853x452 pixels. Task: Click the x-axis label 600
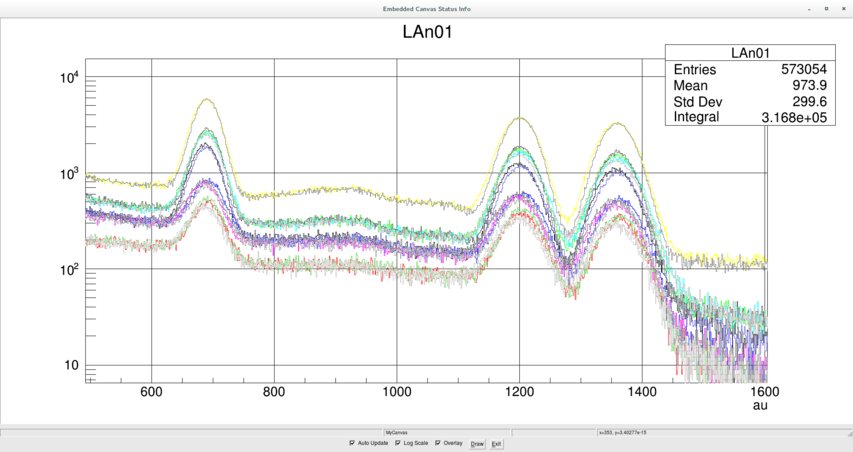151,392
